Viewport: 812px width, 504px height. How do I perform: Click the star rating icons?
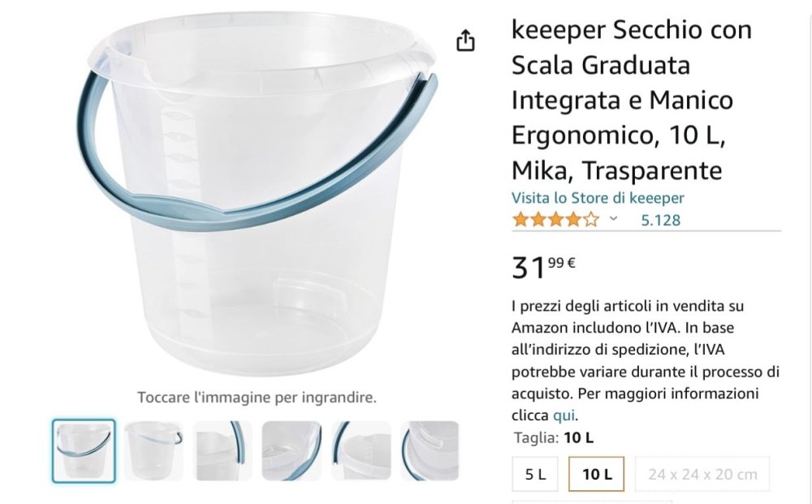(x=555, y=219)
